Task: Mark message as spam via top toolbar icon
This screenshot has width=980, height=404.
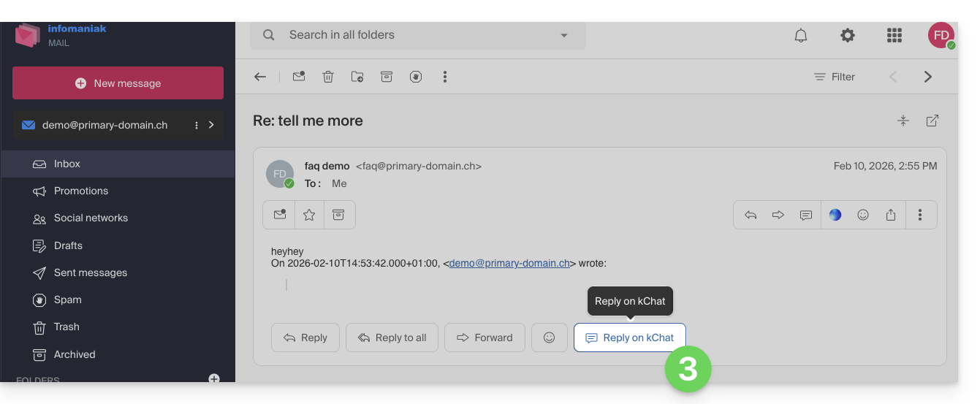Action: tap(416, 77)
